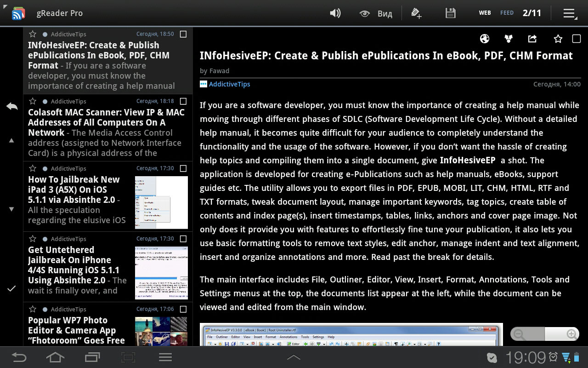This screenshot has width=588, height=368.
Task: Star the INfoHesiveEP list item
Action: (x=33, y=34)
